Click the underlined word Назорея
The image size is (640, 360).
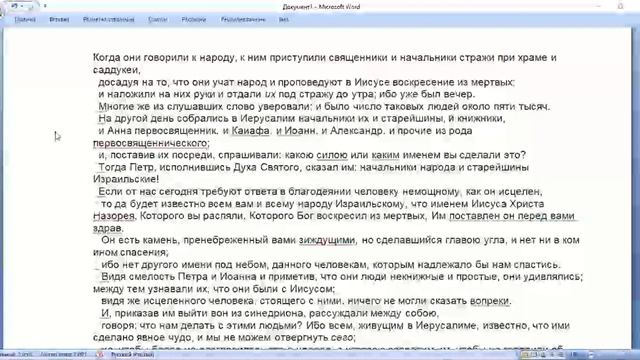114,216
